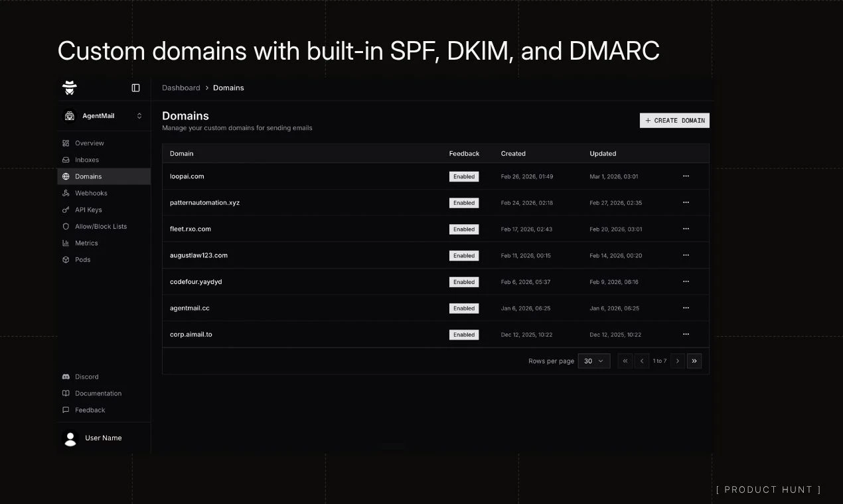
Task: Open the actions menu for fleet.rxo.com
Action: click(x=686, y=229)
